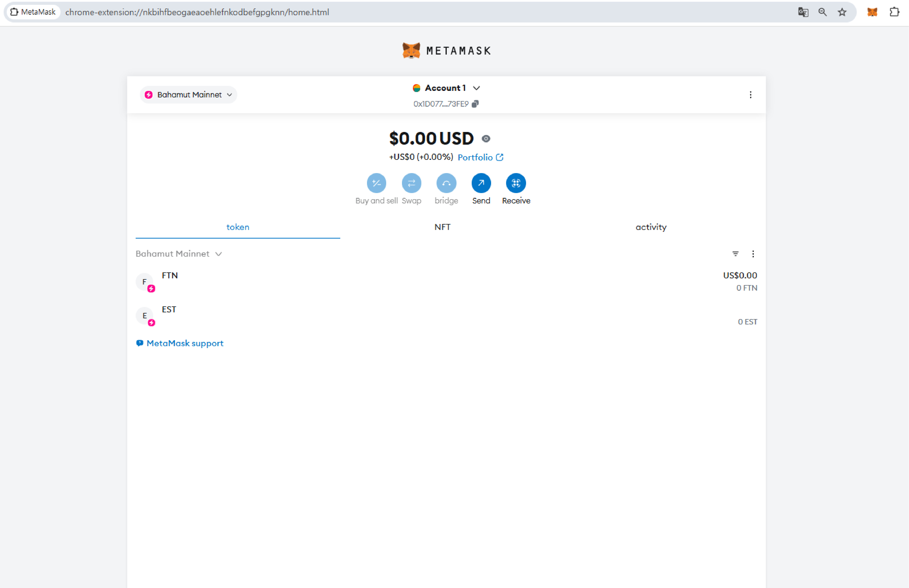The height and width of the screenshot is (588, 909).
Task: Open token list three-dot options
Action: 753,254
